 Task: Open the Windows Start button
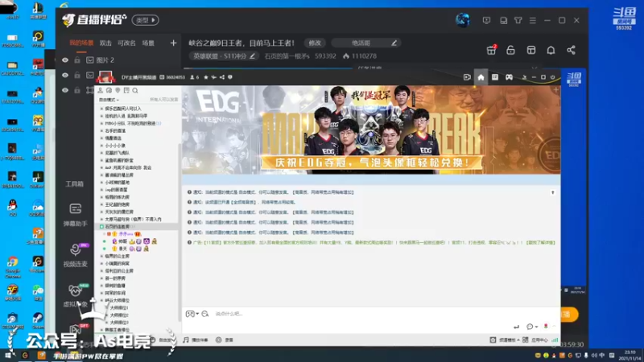8,356
